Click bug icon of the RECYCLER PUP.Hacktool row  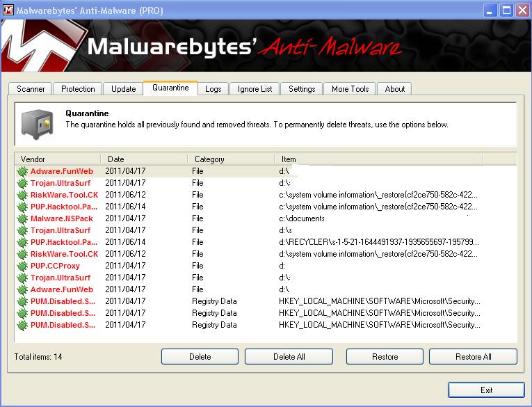point(22,242)
